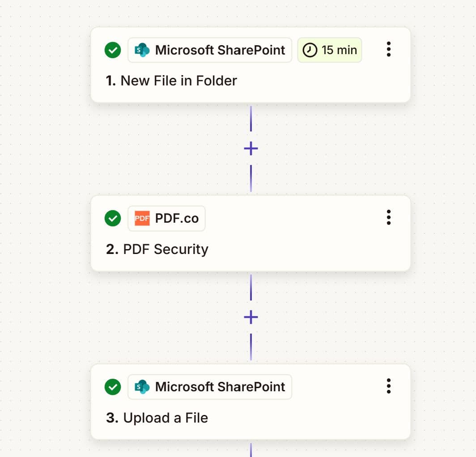This screenshot has height=457, width=476.
Task: Click the 15 min polling interval badge
Action: click(330, 50)
